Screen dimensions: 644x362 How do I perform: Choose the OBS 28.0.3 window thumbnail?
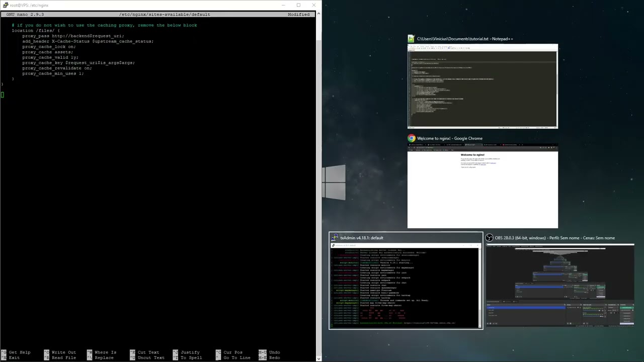(559, 285)
